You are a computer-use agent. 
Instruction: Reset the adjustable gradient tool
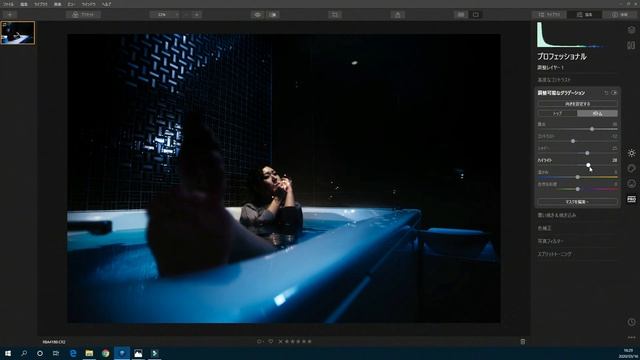pyautogui.click(x=606, y=93)
